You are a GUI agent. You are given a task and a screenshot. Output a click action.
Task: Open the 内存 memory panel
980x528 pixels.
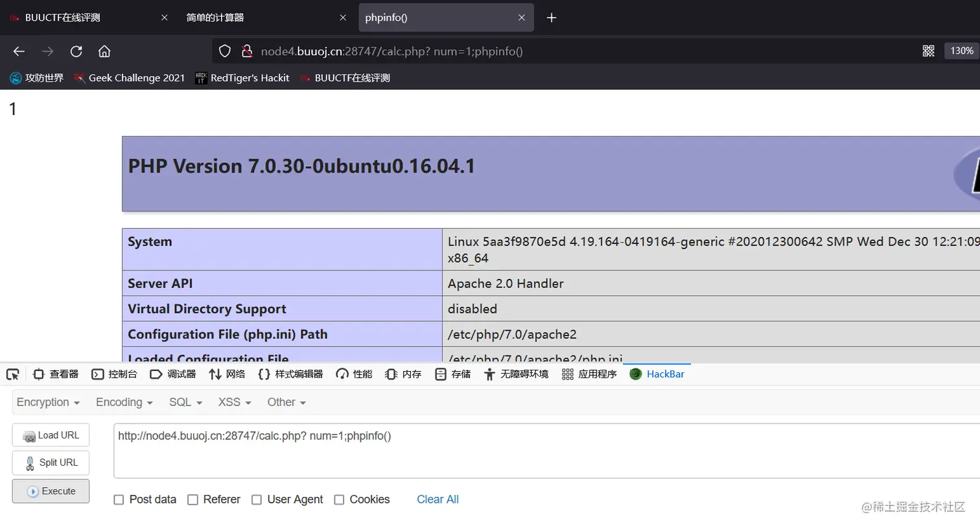[x=403, y=374]
